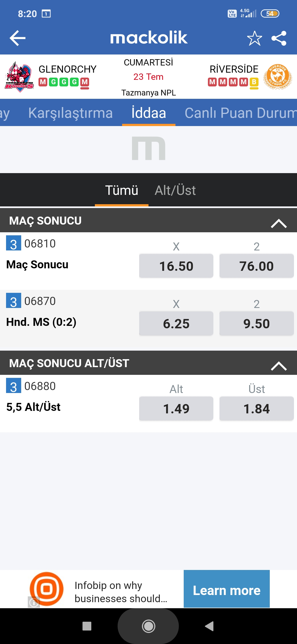This screenshot has height=644, width=297.
Task: Tap the Android home button
Action: coord(148,626)
